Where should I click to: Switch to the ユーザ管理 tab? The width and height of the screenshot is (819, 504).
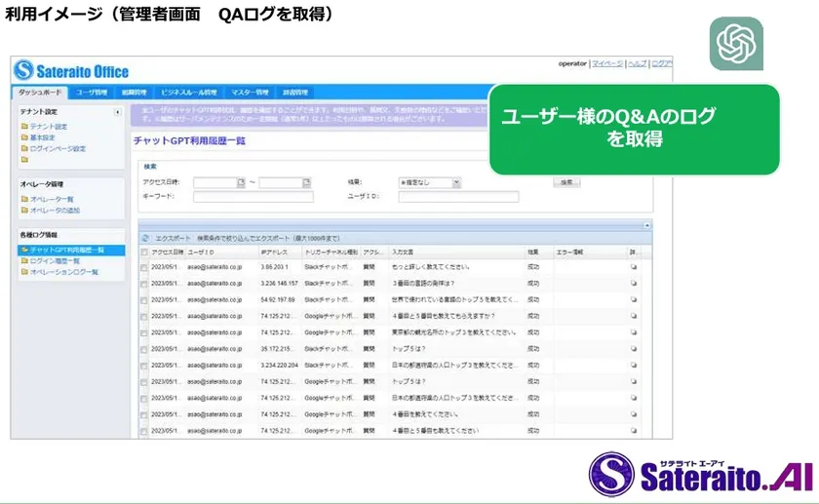92,92
